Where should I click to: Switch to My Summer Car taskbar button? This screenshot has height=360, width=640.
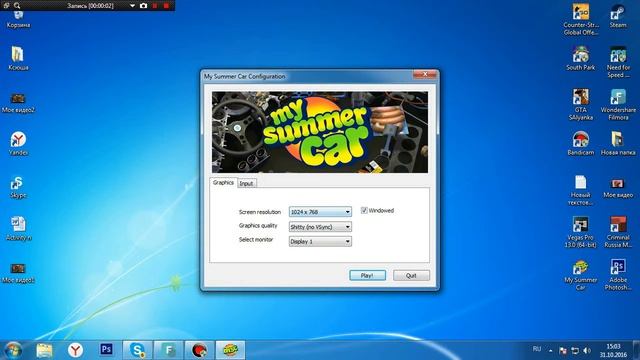click(231, 350)
